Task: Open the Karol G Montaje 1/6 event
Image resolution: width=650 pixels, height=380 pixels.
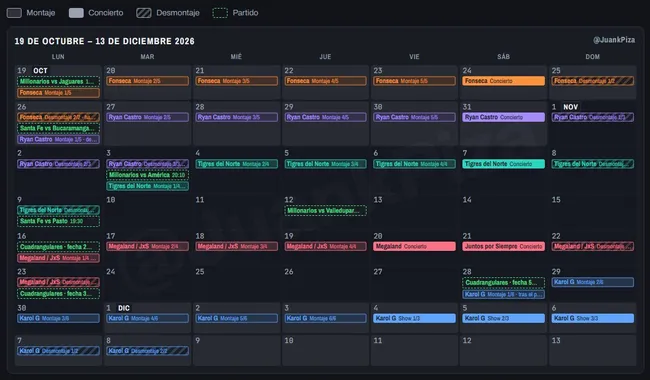Action: 504,294
